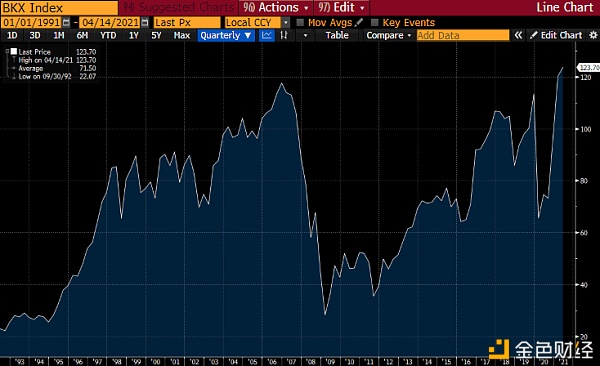Image resolution: width=600 pixels, height=366 pixels.
Task: Select the 1D time range
Action: click(x=12, y=36)
